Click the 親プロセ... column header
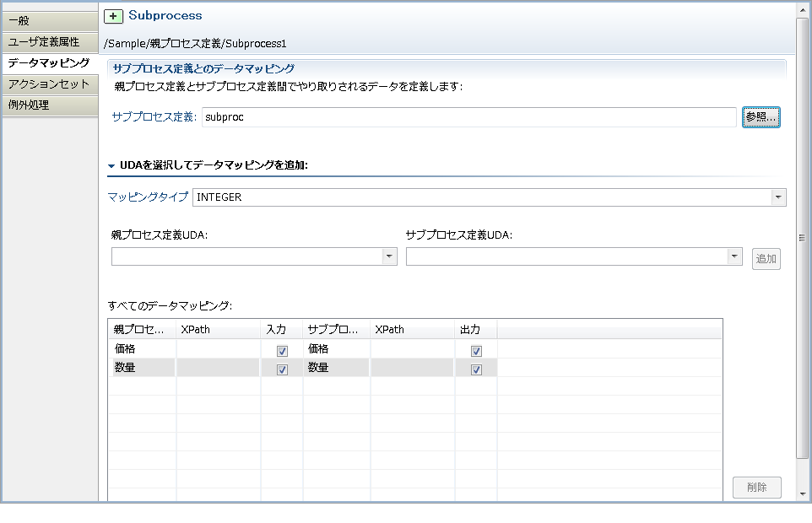Screen dimensions: 812x523 143,330
